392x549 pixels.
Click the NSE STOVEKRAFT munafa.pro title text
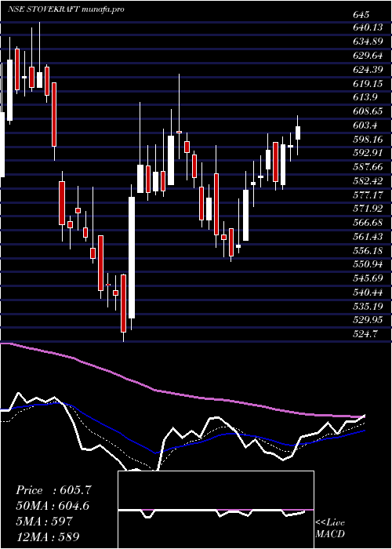pyautogui.click(x=66, y=9)
